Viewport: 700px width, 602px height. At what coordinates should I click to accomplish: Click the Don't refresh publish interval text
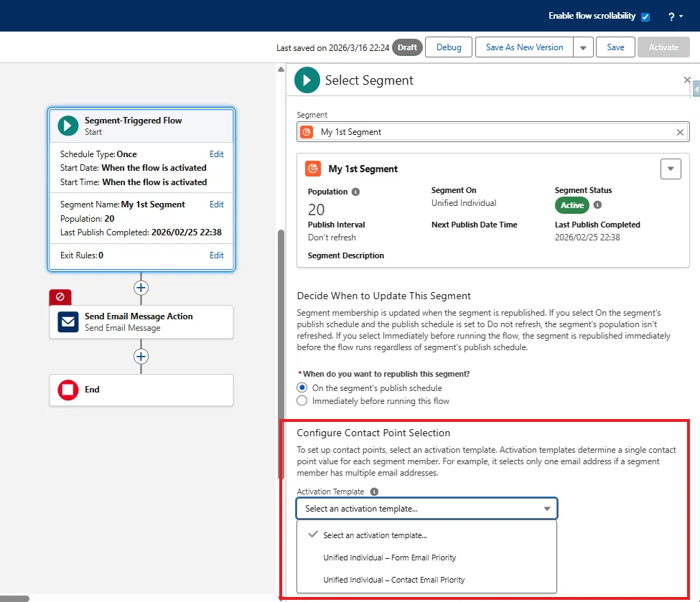pos(332,237)
